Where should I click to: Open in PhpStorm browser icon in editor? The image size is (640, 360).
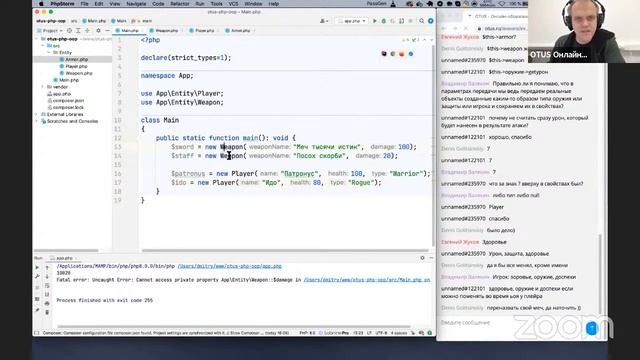pos(384,54)
